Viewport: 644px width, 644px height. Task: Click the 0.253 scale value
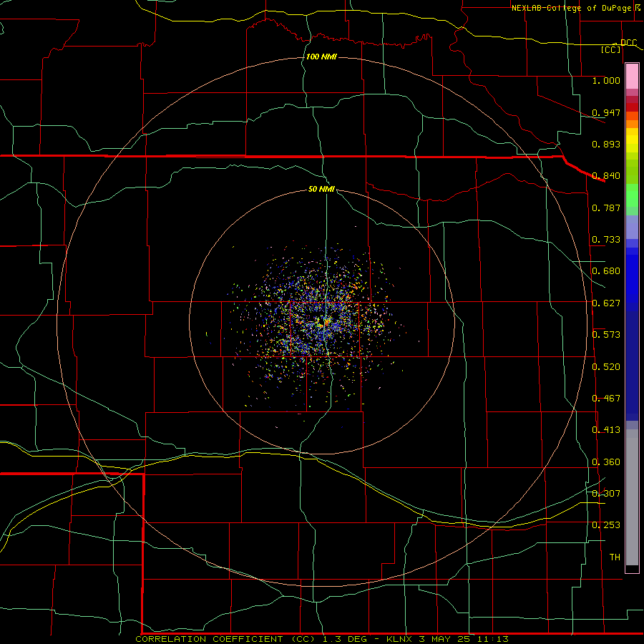(606, 525)
